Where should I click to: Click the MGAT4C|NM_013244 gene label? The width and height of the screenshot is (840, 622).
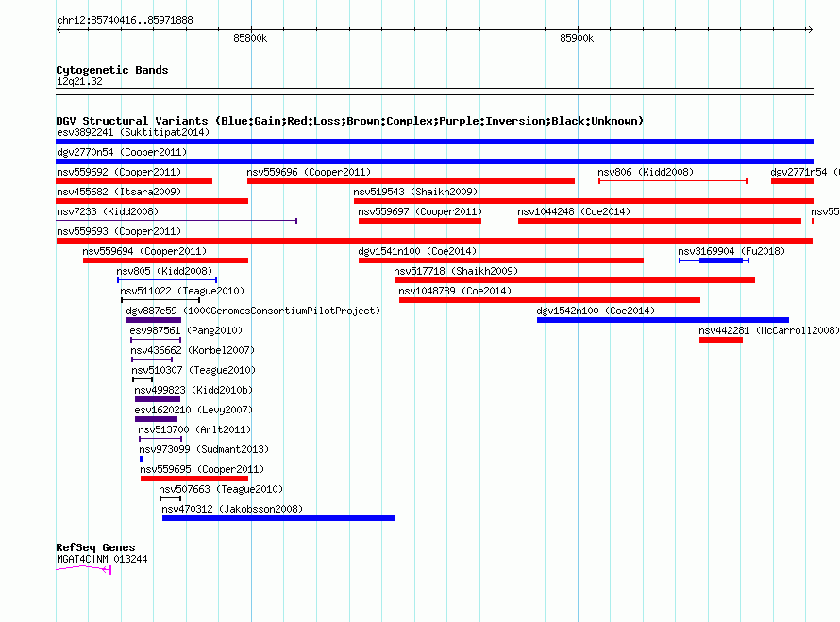coord(102,559)
